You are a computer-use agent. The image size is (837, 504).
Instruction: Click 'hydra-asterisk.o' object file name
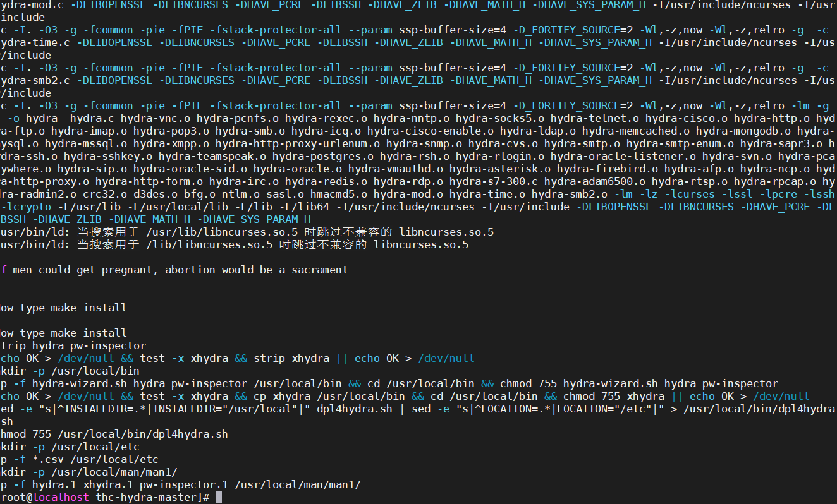click(500, 169)
